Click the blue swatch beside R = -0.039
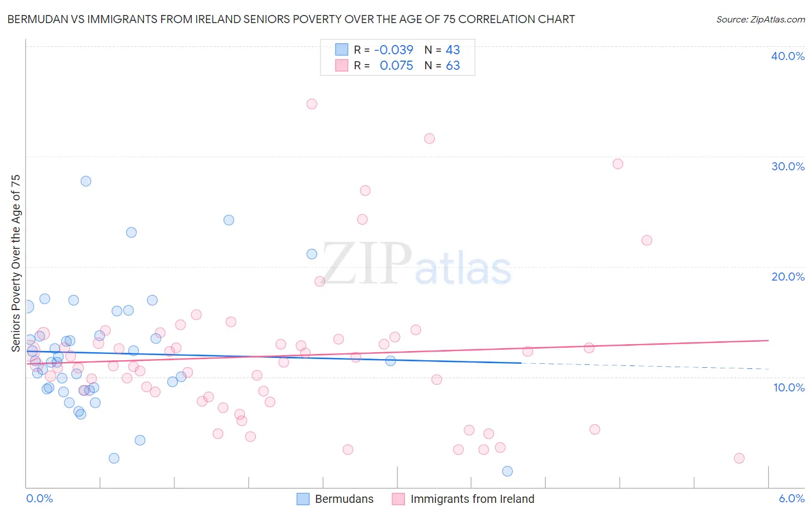The width and height of the screenshot is (812, 515). 342,50
